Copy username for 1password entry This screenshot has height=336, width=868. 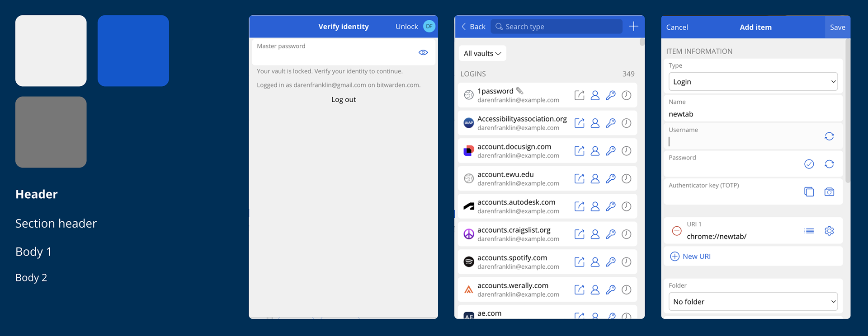coord(595,95)
